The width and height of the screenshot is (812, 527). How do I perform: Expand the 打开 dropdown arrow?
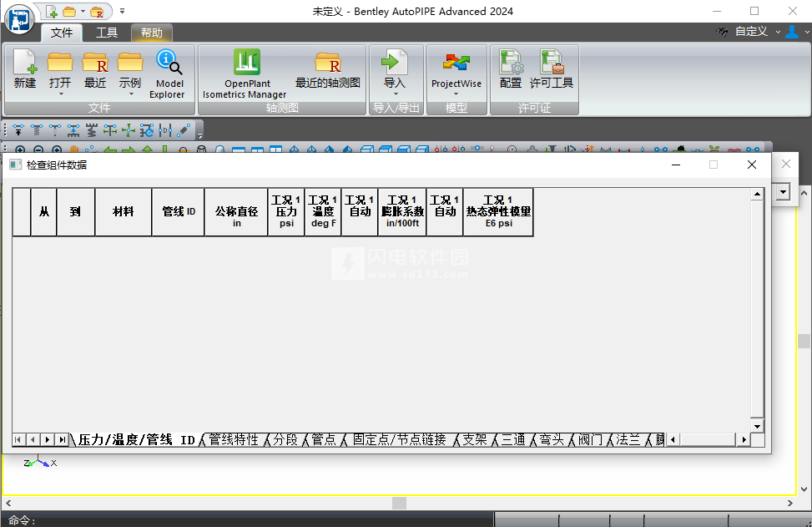[61, 94]
